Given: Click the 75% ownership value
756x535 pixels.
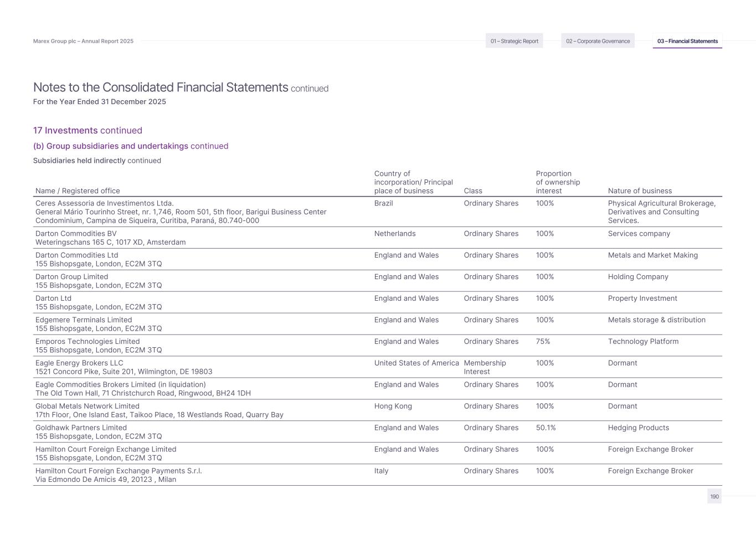Looking at the screenshot, I should point(543,342).
